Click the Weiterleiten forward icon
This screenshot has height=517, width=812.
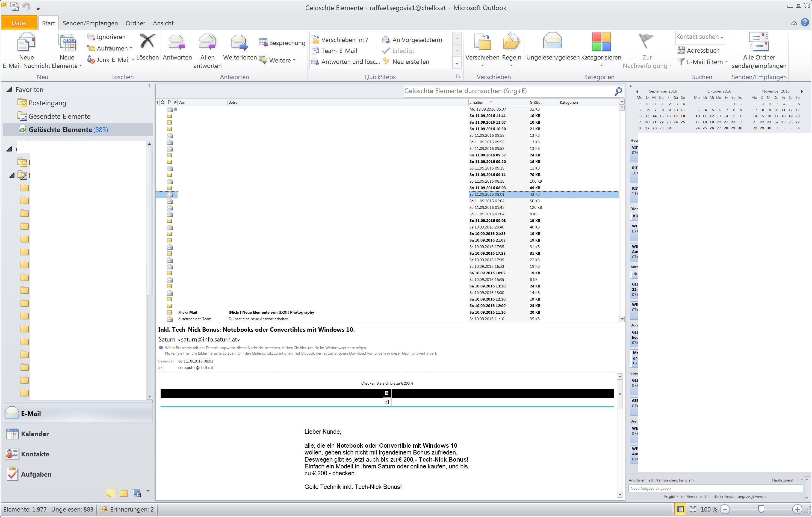tap(240, 43)
